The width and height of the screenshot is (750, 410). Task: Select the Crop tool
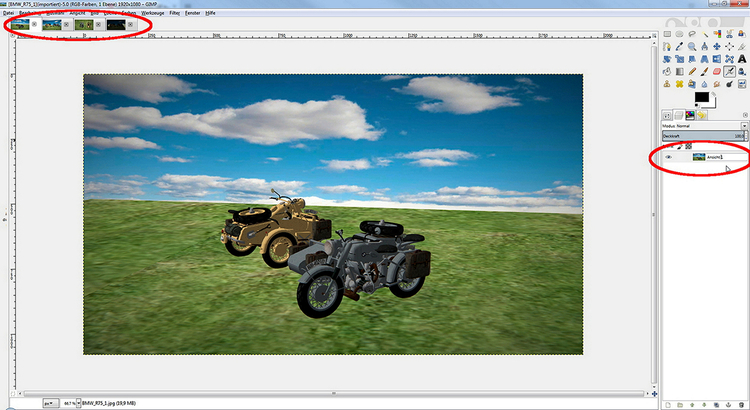pyautogui.click(x=741, y=46)
